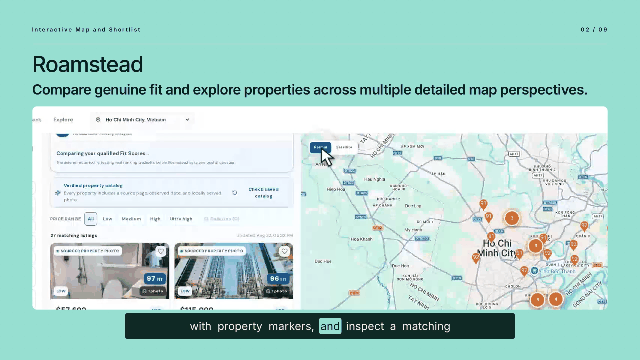This screenshot has height=360, width=640.
Task: Switch to the Satellite view tab
Action: pos(344,147)
